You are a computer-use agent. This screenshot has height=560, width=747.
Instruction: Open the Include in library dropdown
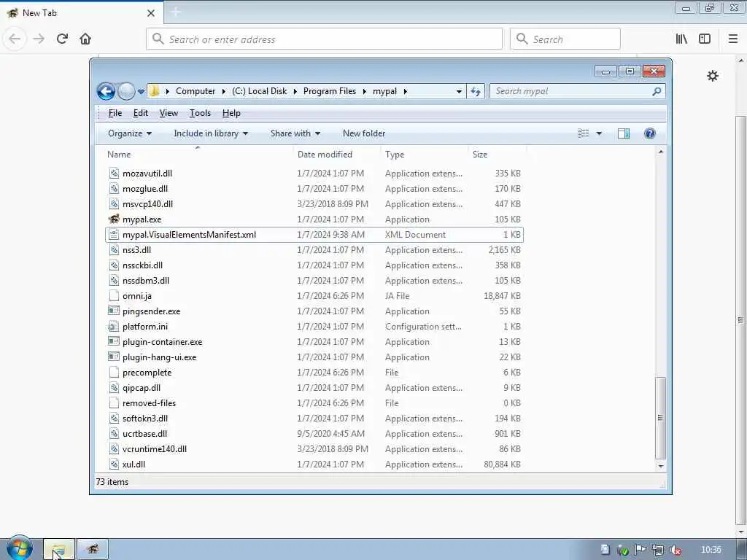[211, 133]
